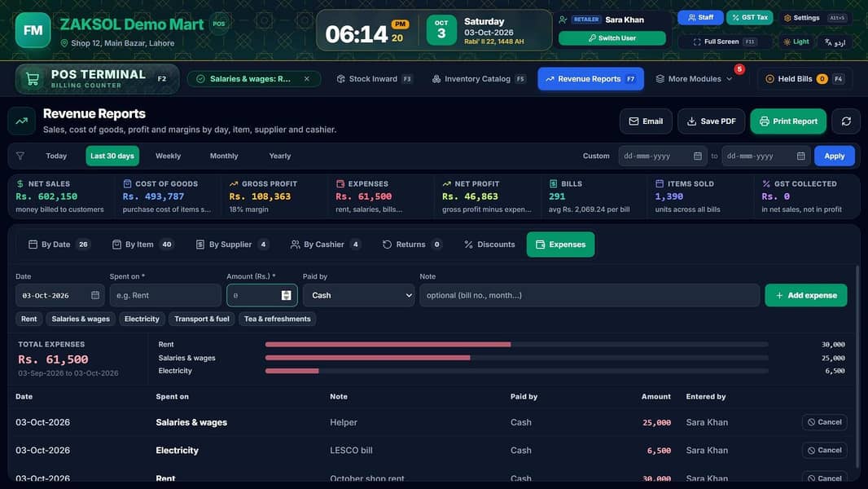Open the By Item tab

(x=142, y=244)
